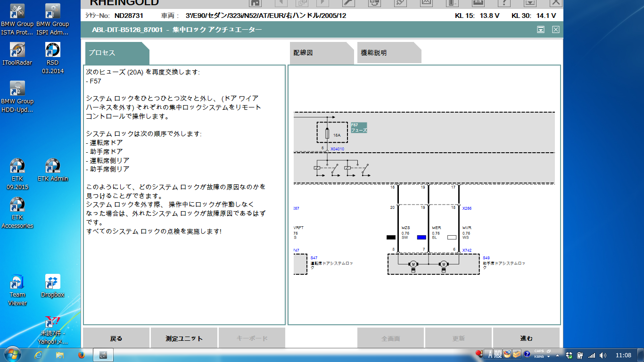Viewport: 644px width, 362px height.
Task: Select the RHEINGOLD app taskbar button
Action: click(104, 354)
